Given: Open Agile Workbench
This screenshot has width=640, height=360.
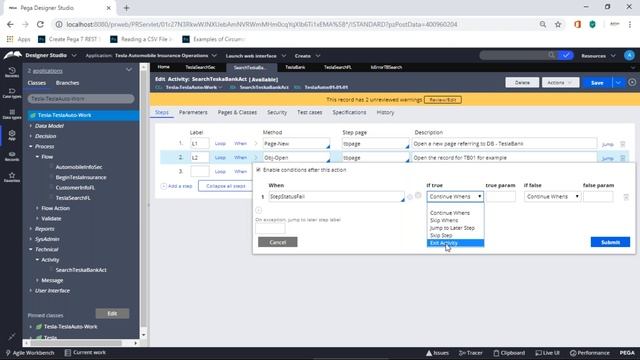Looking at the screenshot, I should (x=29, y=353).
